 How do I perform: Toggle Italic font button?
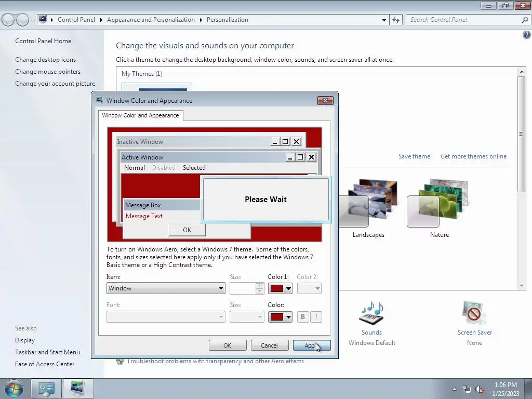(316, 316)
